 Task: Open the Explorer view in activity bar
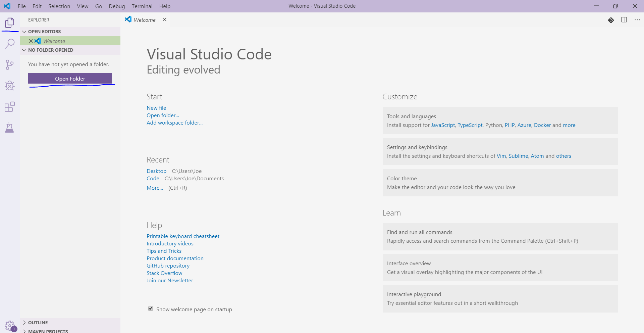[10, 23]
